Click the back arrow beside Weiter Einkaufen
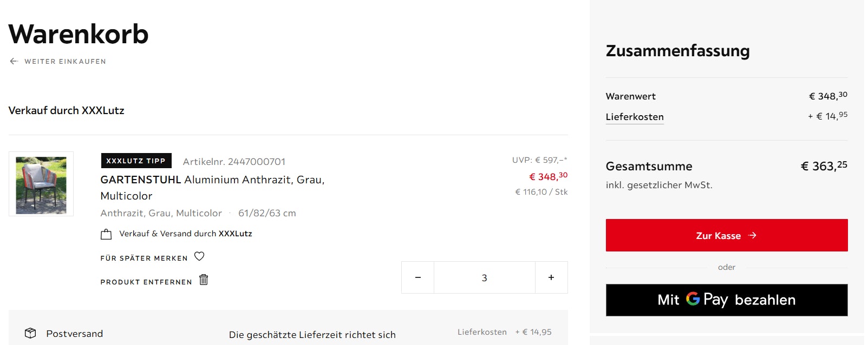The height and width of the screenshot is (345, 868). [x=14, y=61]
